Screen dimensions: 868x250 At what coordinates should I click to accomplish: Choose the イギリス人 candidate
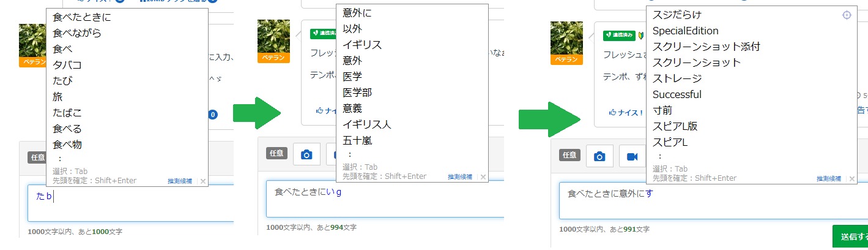click(x=367, y=124)
